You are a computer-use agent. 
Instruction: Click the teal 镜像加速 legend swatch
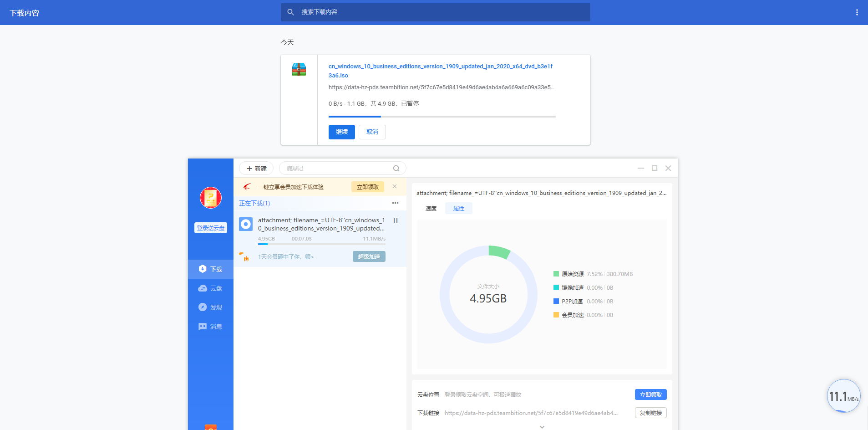pyautogui.click(x=556, y=287)
